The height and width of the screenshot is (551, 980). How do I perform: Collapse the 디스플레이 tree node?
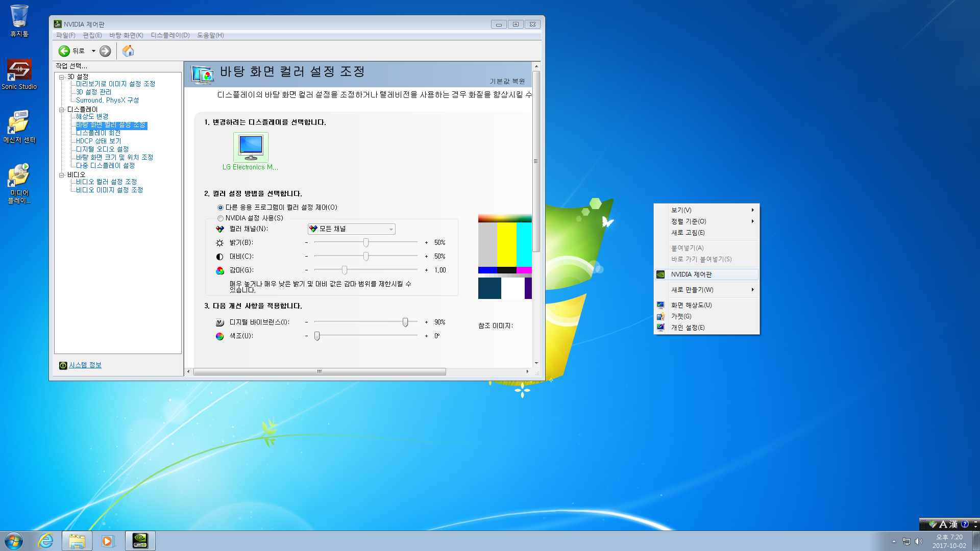click(x=62, y=110)
